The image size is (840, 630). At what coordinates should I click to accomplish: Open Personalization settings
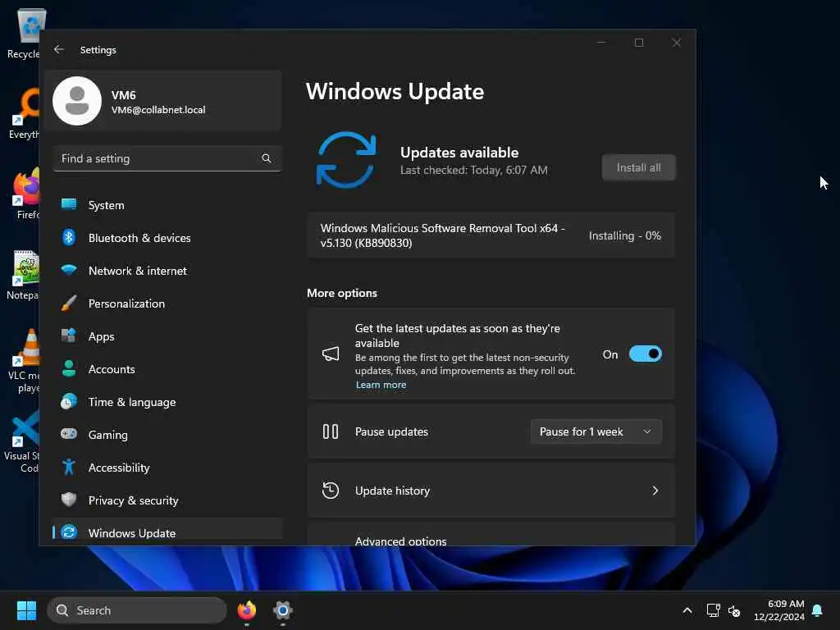[167, 304]
